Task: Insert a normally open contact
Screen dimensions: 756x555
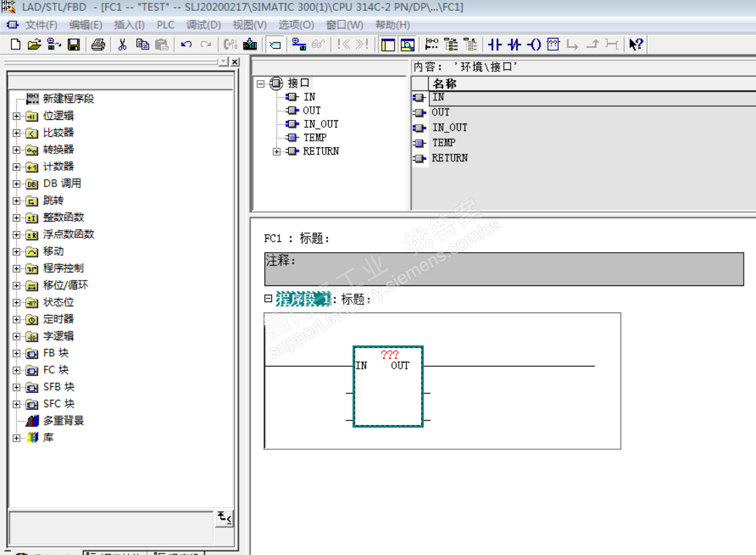Action: click(495, 45)
